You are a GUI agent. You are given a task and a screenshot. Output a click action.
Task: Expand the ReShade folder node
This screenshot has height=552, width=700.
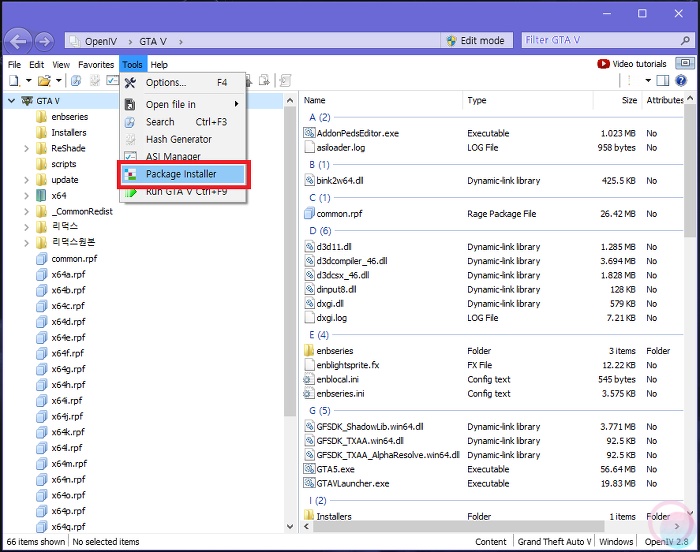26,148
